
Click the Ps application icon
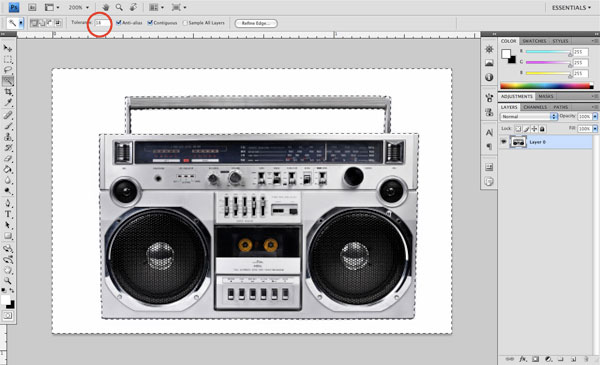14,7
